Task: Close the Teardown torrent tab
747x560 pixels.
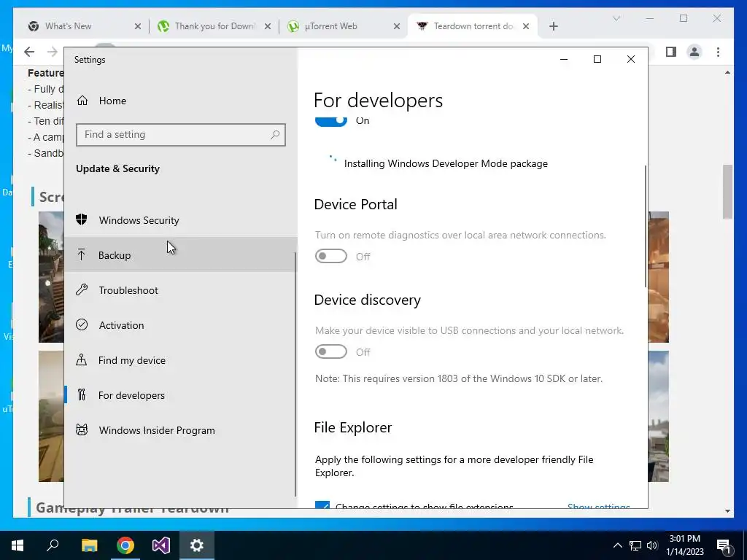Action: (526, 26)
